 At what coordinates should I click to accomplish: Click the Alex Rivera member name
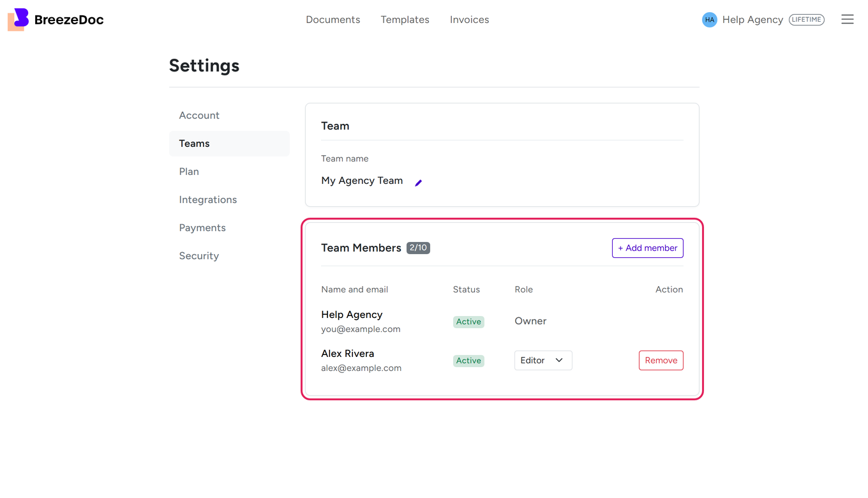[x=348, y=354]
